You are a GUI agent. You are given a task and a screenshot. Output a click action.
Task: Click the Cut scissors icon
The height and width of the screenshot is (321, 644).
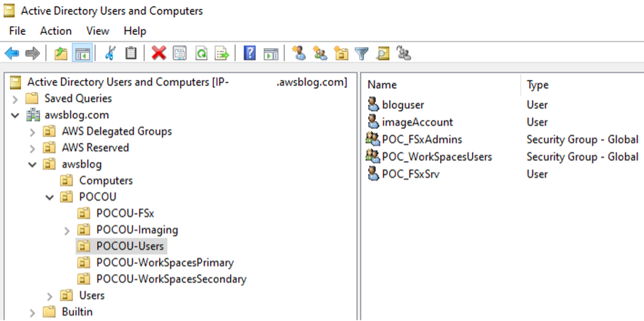(x=109, y=54)
